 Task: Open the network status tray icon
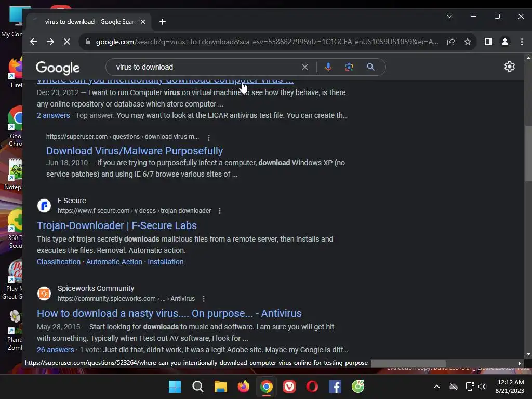(470, 387)
